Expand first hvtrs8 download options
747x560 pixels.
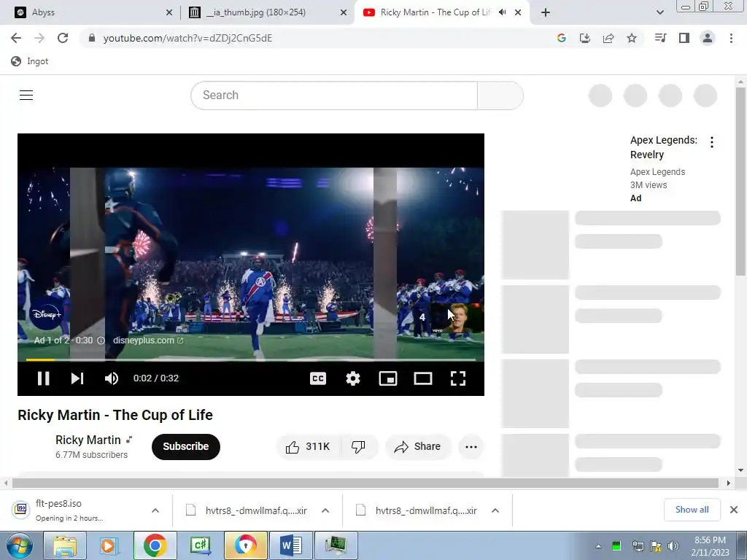pyautogui.click(x=325, y=510)
